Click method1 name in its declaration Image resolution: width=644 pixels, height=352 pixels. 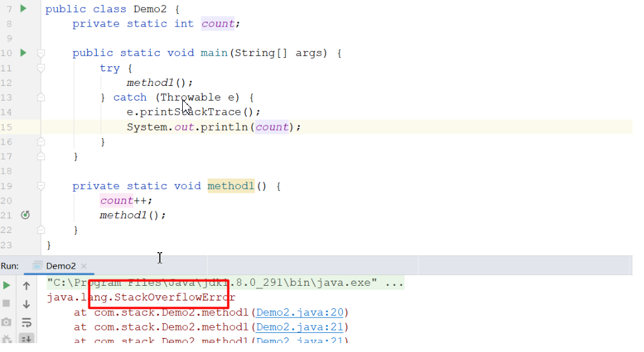pyautogui.click(x=231, y=186)
